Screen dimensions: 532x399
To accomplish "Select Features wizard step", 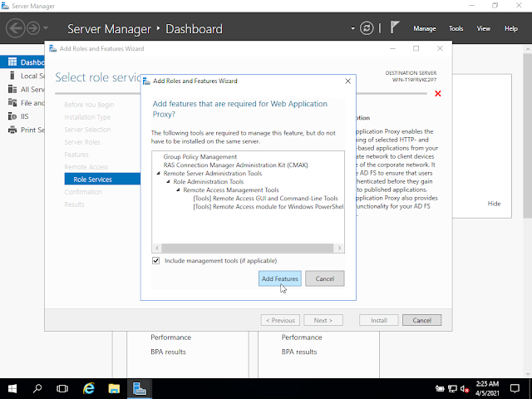I will [76, 155].
